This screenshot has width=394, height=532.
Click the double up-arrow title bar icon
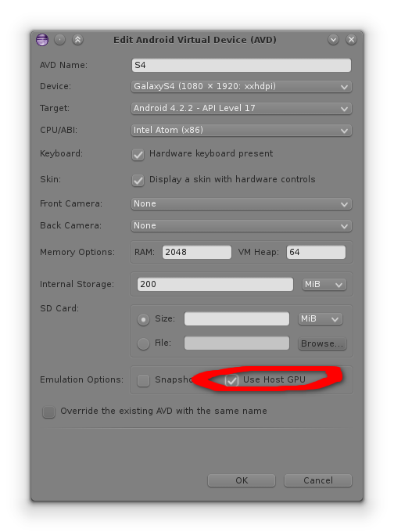[x=77, y=40]
